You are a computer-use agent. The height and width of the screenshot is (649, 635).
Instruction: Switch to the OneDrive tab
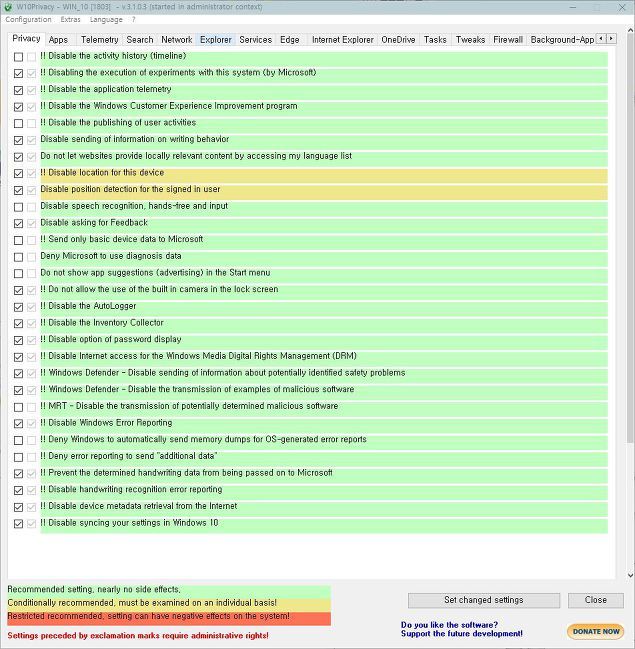click(398, 40)
